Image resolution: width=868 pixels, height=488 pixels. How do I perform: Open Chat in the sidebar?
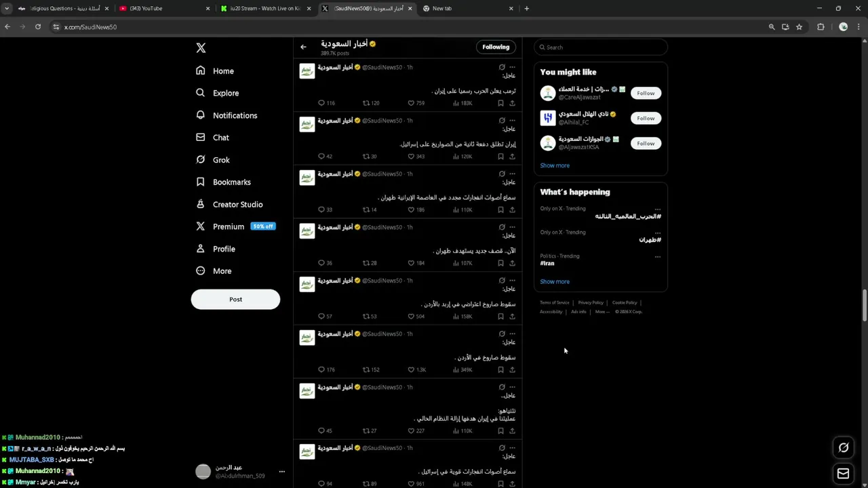tap(212, 138)
